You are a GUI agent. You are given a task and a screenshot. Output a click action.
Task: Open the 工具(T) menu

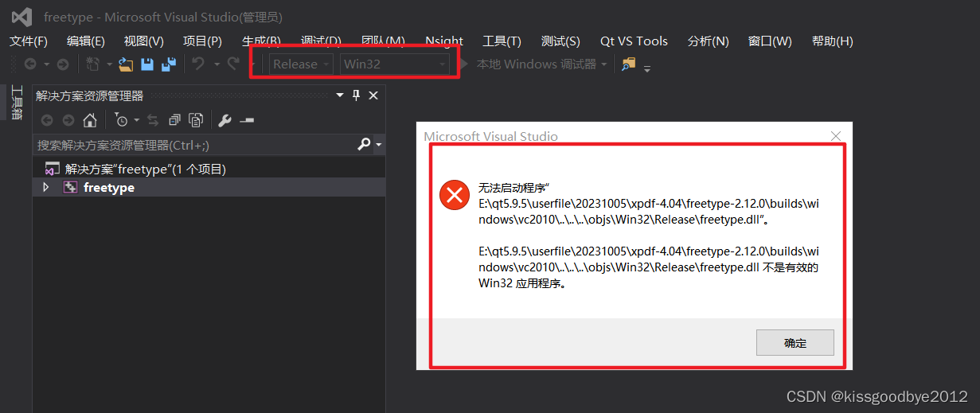[x=502, y=41]
